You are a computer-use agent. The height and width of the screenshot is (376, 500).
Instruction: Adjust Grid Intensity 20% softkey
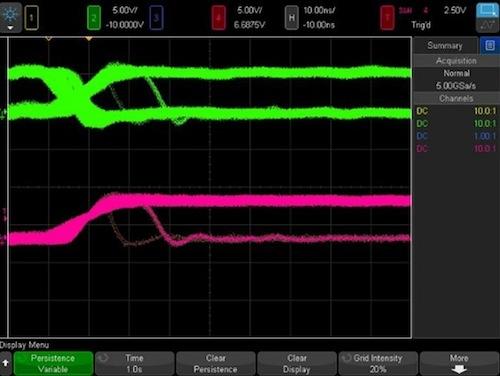(378, 363)
